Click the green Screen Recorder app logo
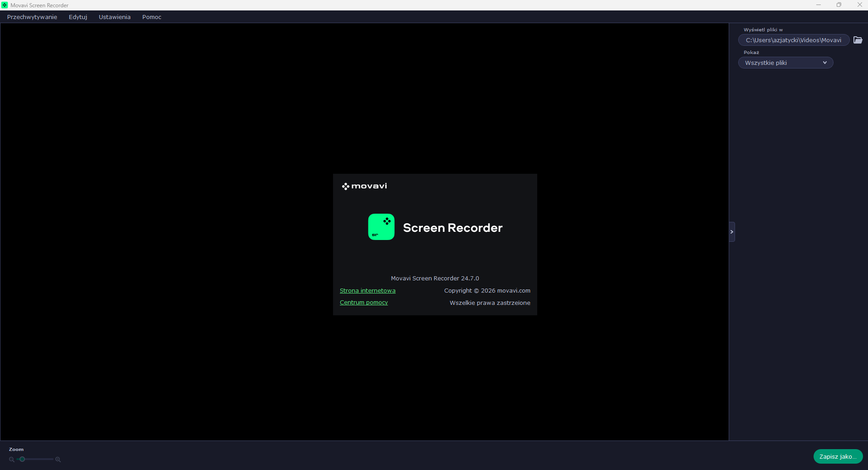This screenshot has height=470, width=868. (381, 227)
